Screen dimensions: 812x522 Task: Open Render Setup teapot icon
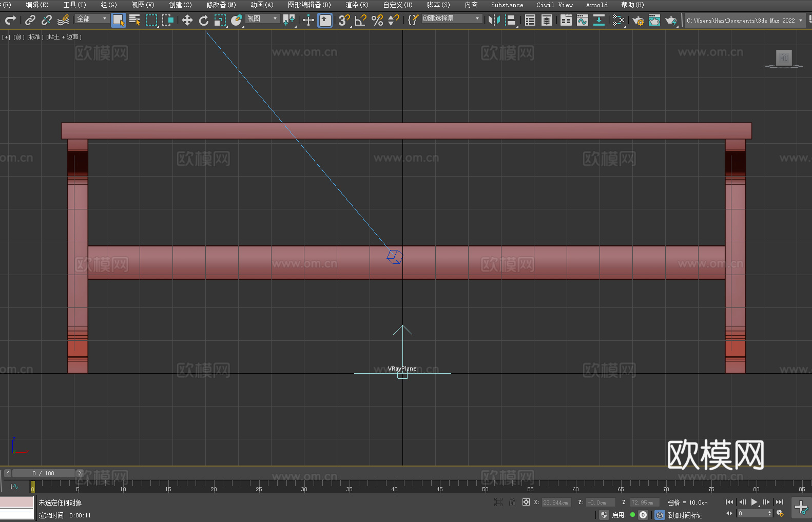[638, 20]
